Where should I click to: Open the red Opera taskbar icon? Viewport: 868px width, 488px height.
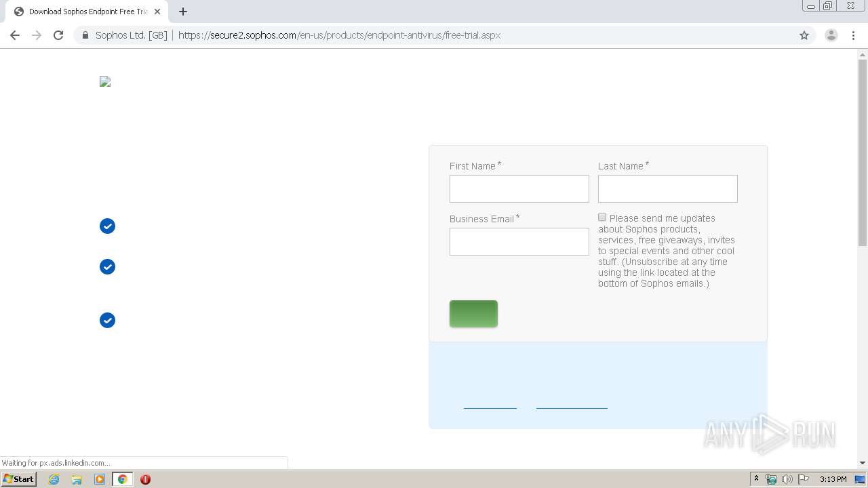[x=145, y=479]
